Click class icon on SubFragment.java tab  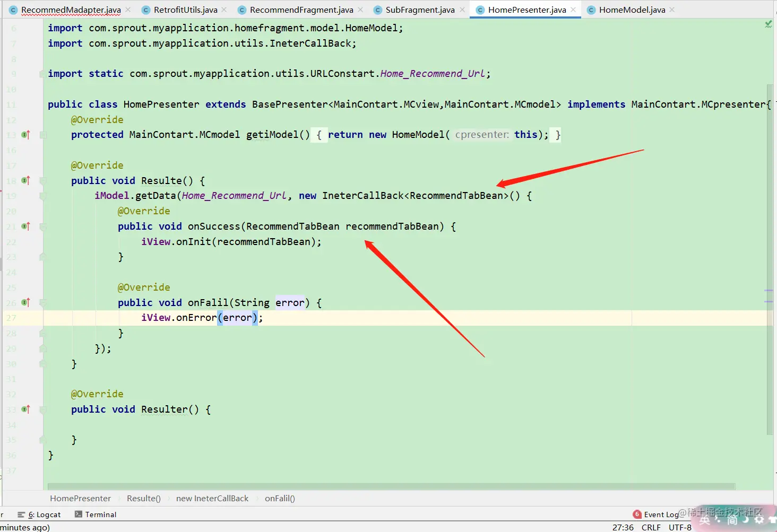[378, 10]
